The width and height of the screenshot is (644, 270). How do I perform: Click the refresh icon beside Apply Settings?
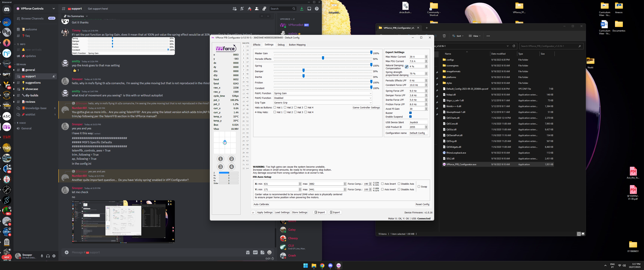(253, 212)
